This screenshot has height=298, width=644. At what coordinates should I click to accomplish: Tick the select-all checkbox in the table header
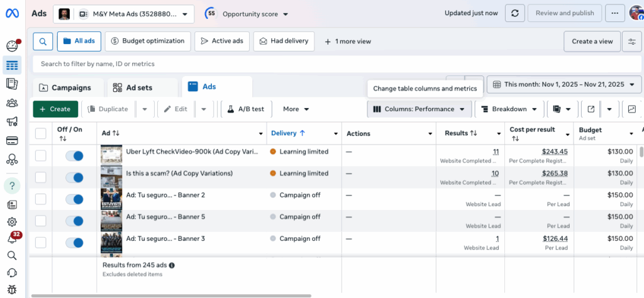[41, 133]
